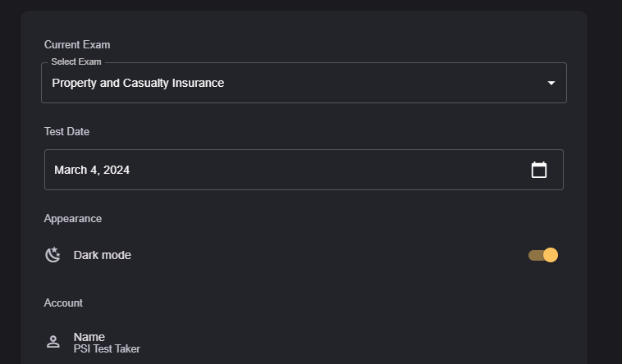622x364 pixels.
Task: Toggle the Dark mode switch off
Action: (543, 255)
